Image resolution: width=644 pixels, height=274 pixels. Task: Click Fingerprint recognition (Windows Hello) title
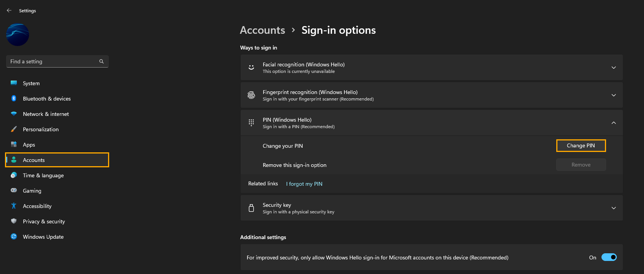[x=310, y=92]
